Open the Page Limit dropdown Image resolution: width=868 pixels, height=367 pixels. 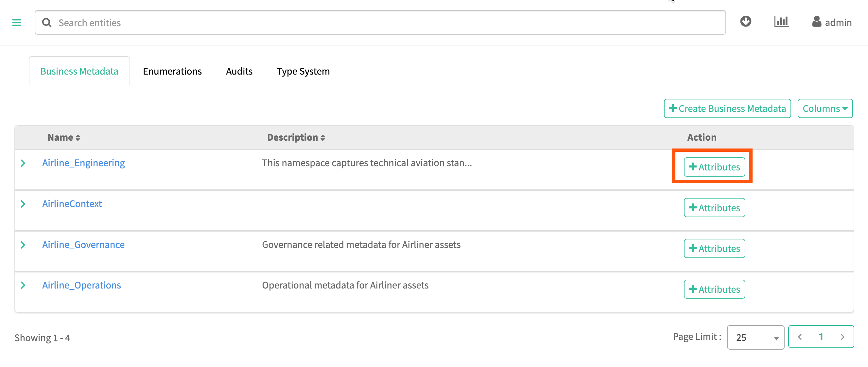point(755,337)
